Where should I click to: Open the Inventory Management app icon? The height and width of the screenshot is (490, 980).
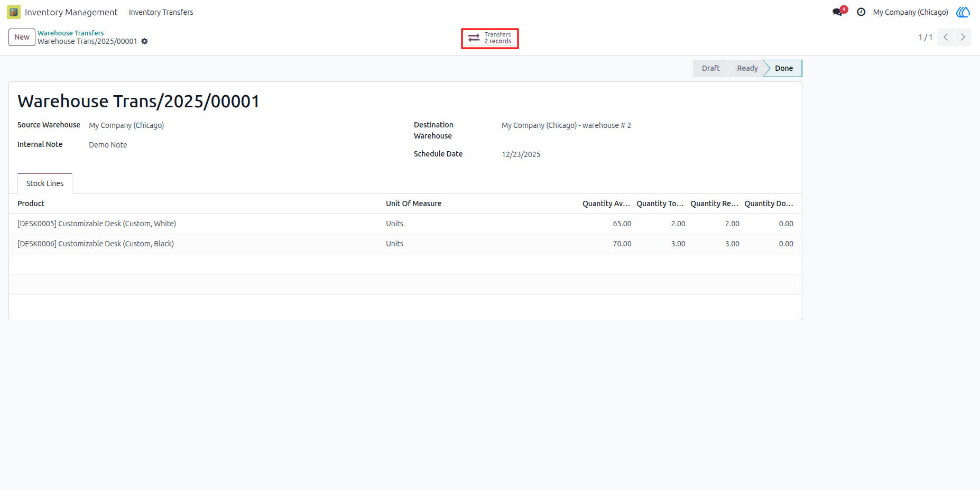pyautogui.click(x=14, y=12)
